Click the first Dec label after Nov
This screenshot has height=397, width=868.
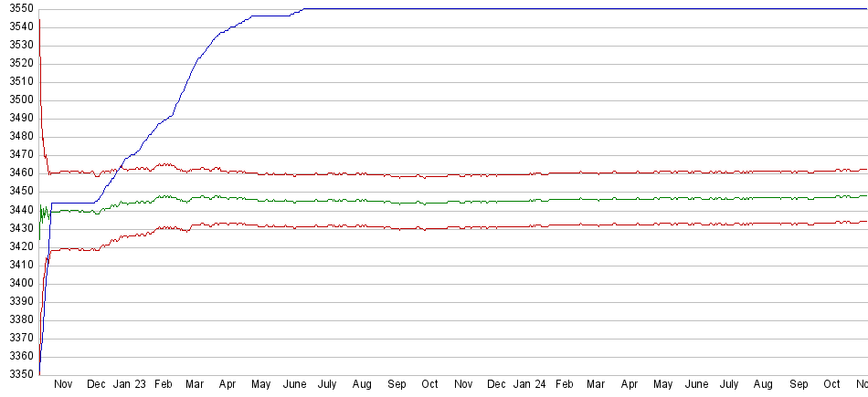pyautogui.click(x=96, y=385)
